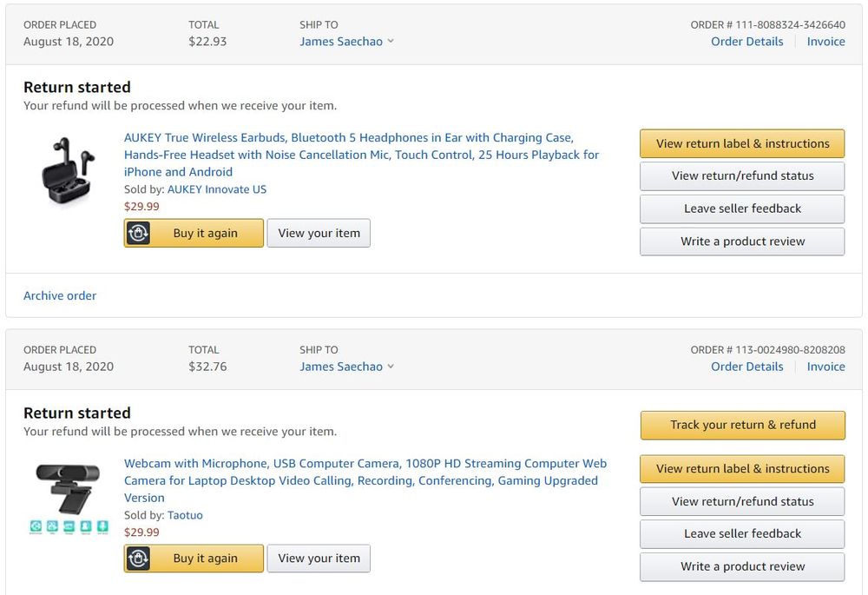Expand the ship-to dropdown on second order

point(391,367)
